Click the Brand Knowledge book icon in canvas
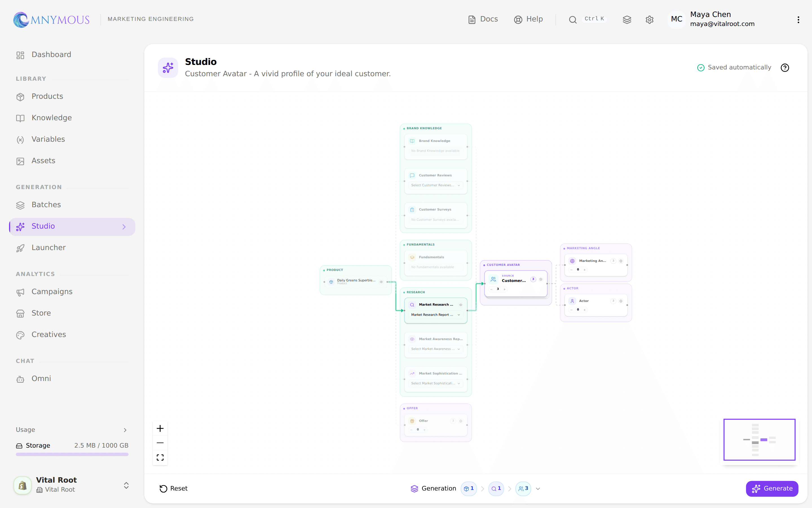Image resolution: width=812 pixels, height=508 pixels. [412, 141]
